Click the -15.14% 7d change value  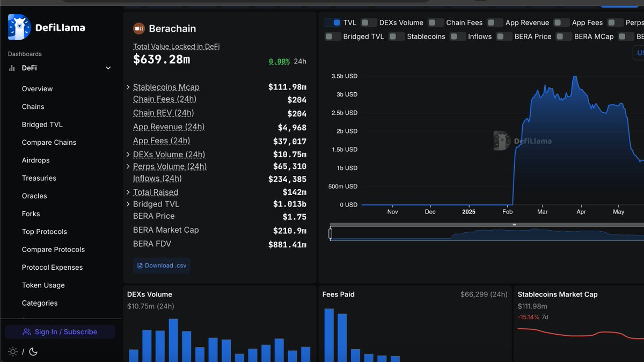529,317
